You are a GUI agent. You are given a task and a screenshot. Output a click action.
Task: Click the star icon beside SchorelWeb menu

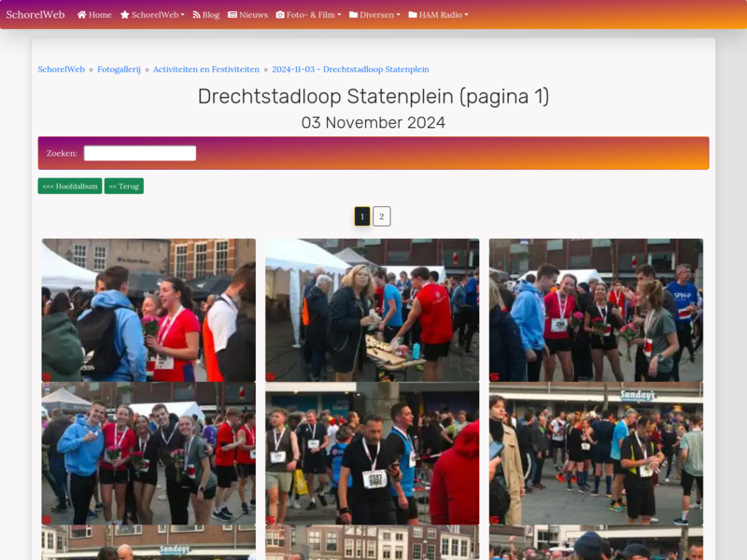[125, 15]
